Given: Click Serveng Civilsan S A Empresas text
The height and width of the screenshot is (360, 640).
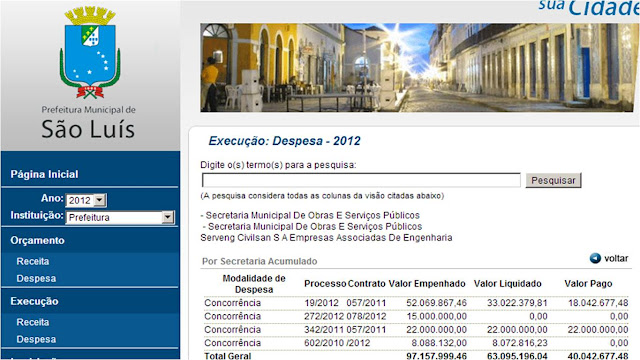Looking at the screenshot, I should pyautogui.click(x=326, y=238).
